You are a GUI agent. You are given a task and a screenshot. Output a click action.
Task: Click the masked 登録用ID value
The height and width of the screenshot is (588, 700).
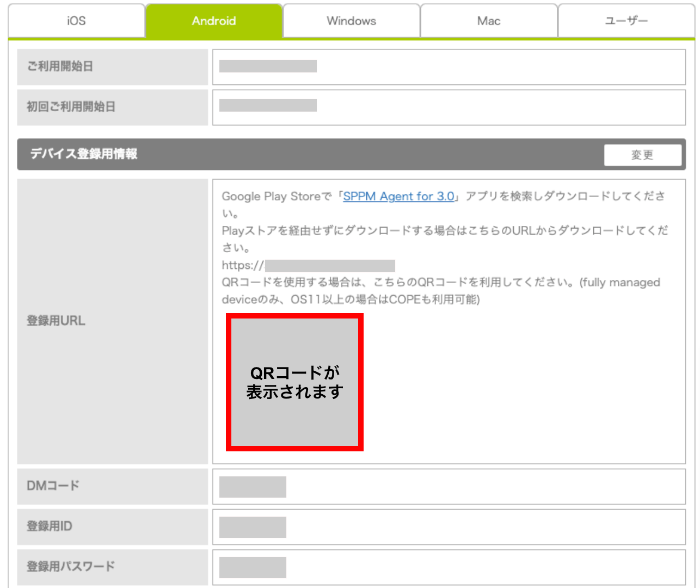(x=253, y=527)
